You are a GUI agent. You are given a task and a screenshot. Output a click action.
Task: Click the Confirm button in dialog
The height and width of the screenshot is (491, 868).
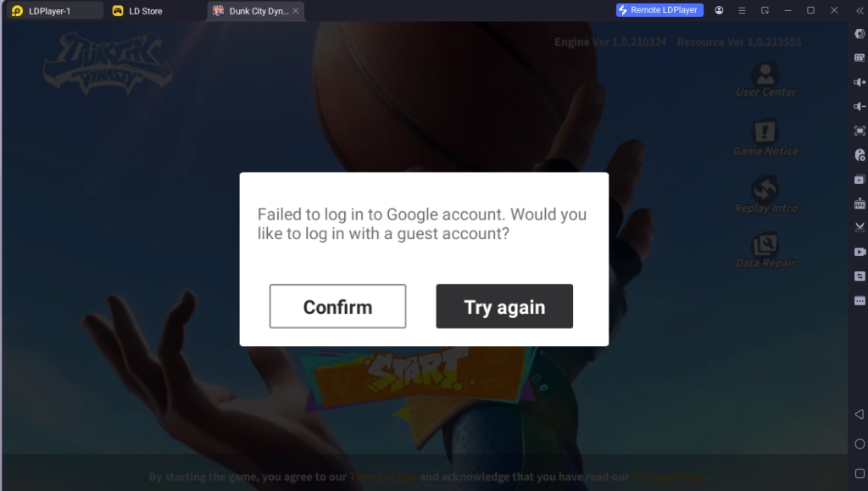tap(337, 306)
